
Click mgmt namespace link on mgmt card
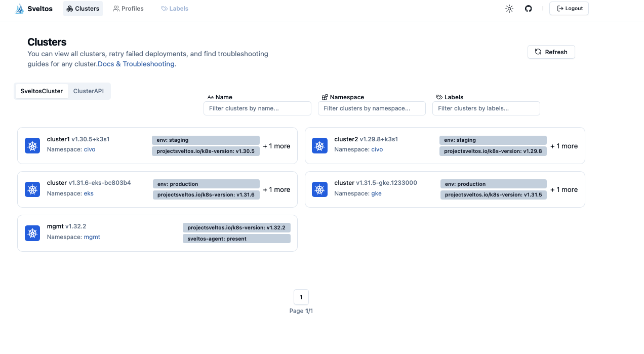[x=92, y=237]
